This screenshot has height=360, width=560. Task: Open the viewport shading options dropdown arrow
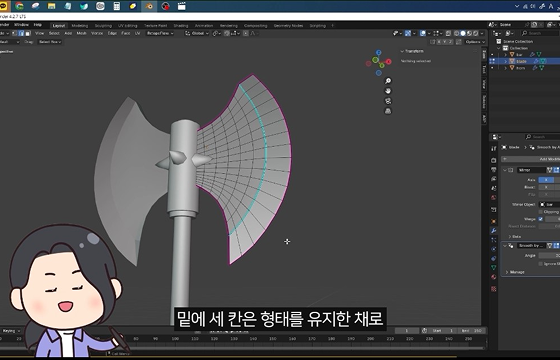tap(482, 33)
